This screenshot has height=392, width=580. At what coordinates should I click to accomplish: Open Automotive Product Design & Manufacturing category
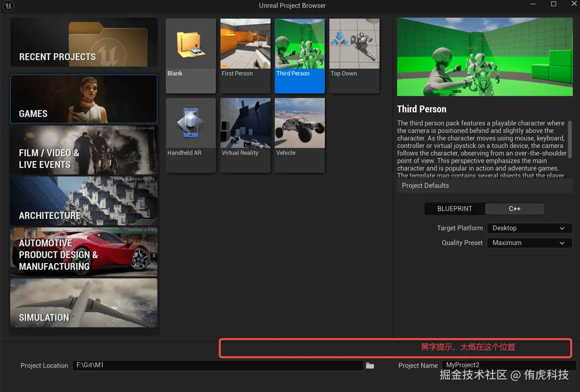84,252
